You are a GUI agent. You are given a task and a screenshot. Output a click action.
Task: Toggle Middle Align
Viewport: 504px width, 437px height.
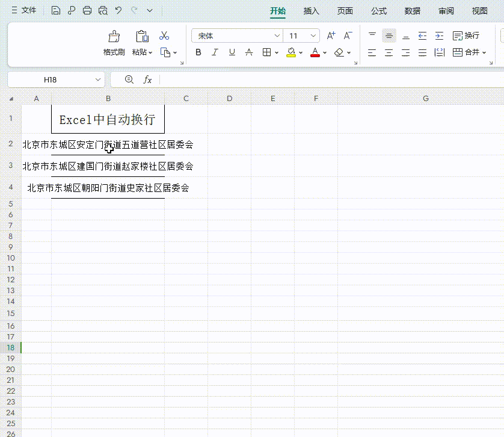389,36
